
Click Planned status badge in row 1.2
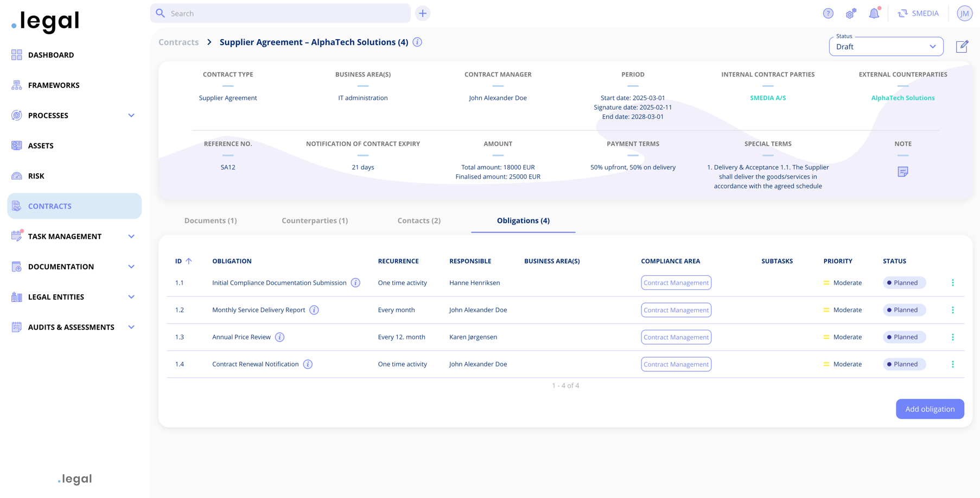point(904,310)
